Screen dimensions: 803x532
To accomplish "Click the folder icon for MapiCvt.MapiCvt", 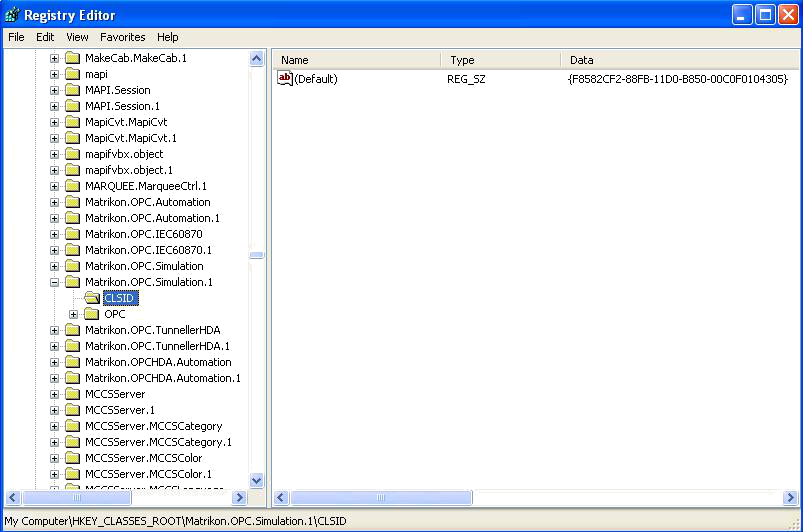I will click(x=73, y=122).
